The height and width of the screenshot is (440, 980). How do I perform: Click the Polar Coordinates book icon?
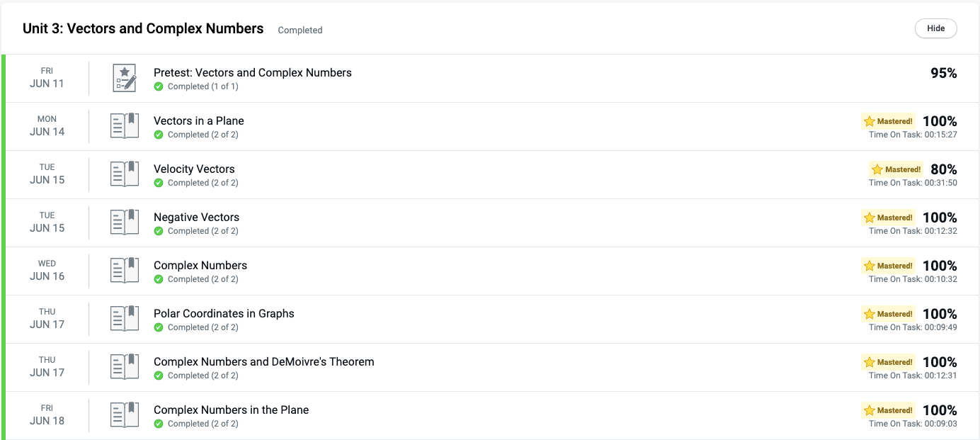pos(125,319)
